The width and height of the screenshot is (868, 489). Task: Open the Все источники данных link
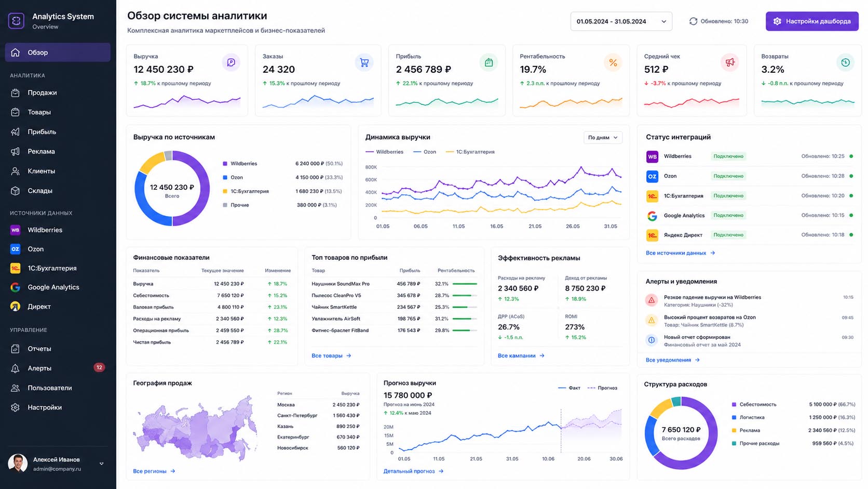click(681, 253)
